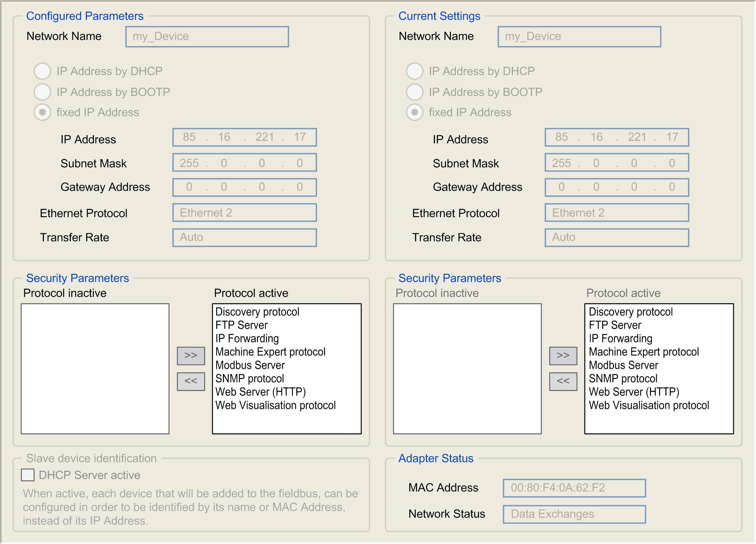Click the configured Protocol inactive list box

tap(95, 369)
